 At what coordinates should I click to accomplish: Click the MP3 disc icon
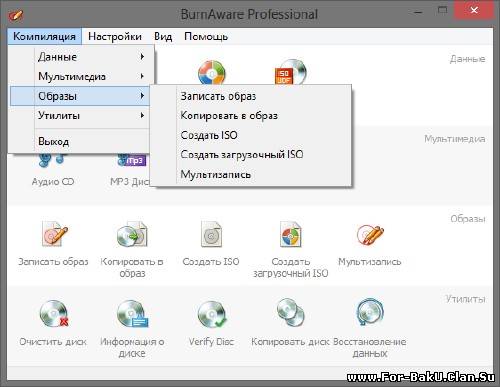(131, 159)
